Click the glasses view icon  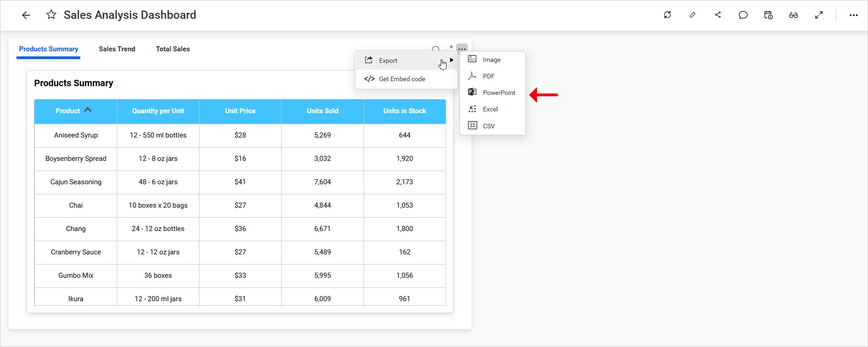pos(794,15)
